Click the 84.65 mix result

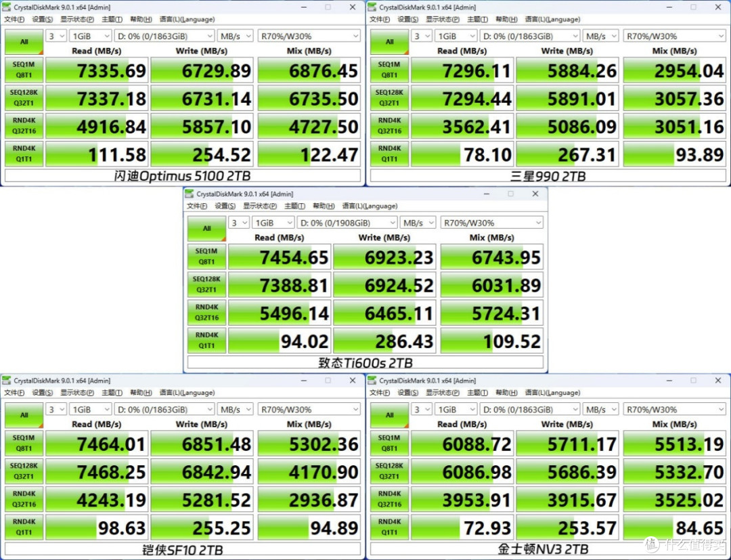pos(675,527)
